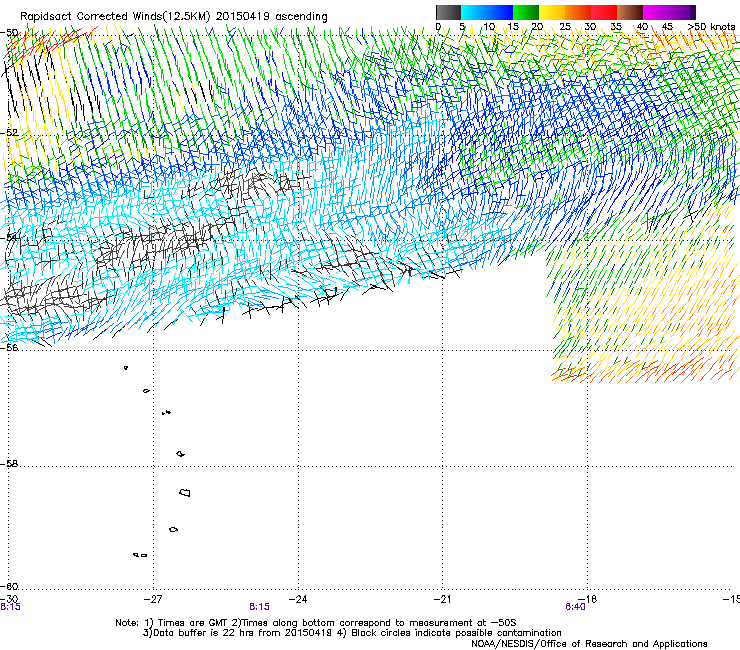Click the '-27' longitude axis label
Image resolution: width=740 pixels, height=650 pixels.
pyautogui.click(x=153, y=599)
